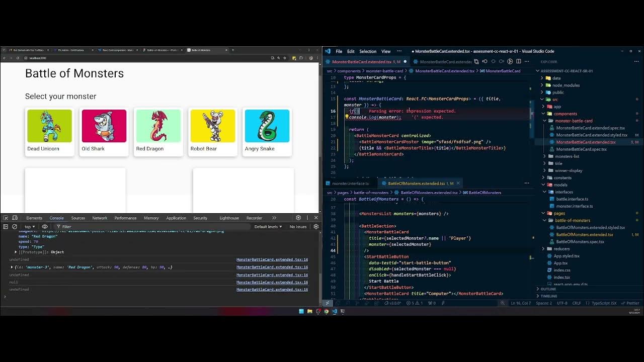Open the View menu in VS Code
644x362 pixels.
click(386, 51)
